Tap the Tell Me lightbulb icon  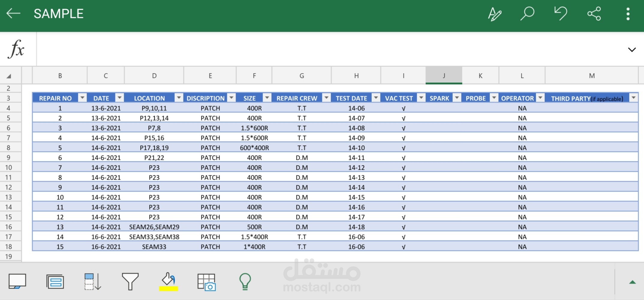coord(245,281)
